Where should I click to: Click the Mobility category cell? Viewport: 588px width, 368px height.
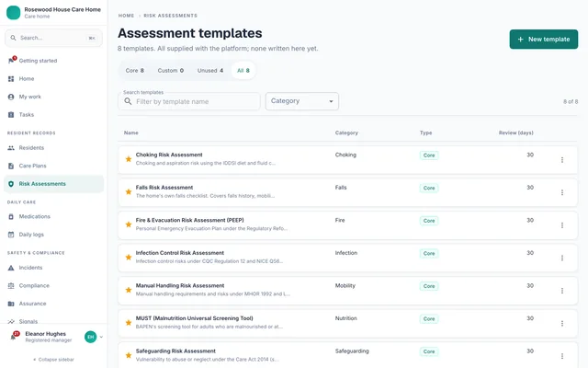345,285
